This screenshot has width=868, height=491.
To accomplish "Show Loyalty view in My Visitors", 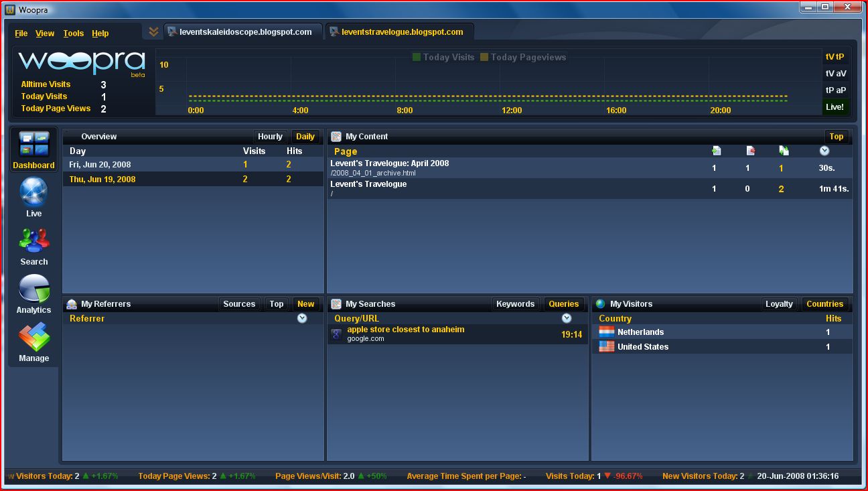I will 779,303.
